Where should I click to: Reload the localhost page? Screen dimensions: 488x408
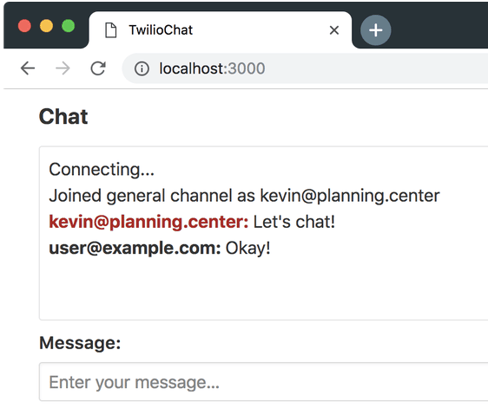tap(98, 68)
